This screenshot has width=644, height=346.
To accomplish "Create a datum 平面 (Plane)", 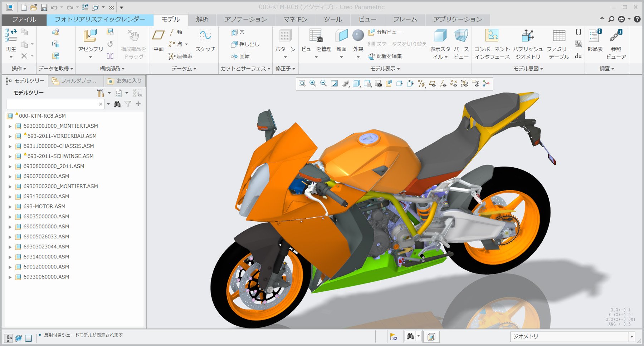I will [158, 40].
